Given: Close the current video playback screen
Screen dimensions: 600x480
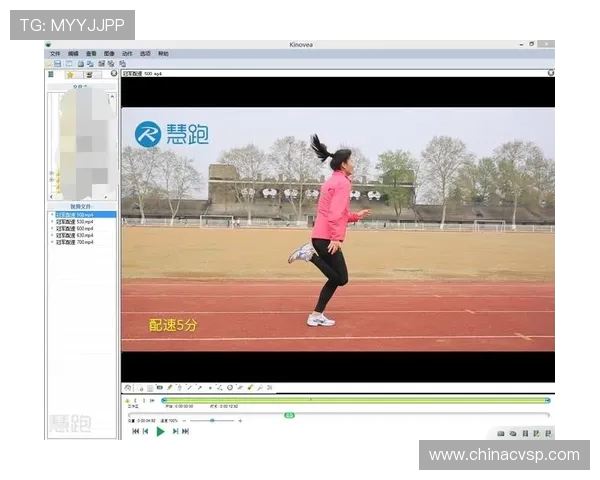Looking at the screenshot, I should [550, 73].
